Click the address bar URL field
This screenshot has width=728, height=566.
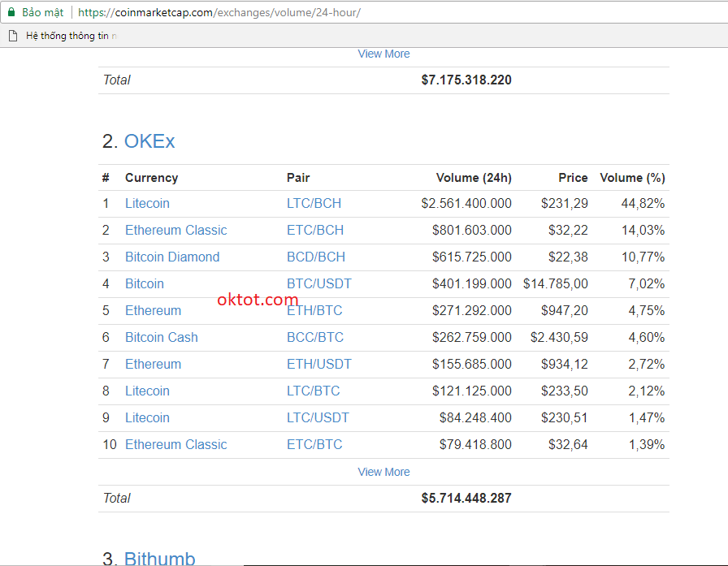coord(325,12)
